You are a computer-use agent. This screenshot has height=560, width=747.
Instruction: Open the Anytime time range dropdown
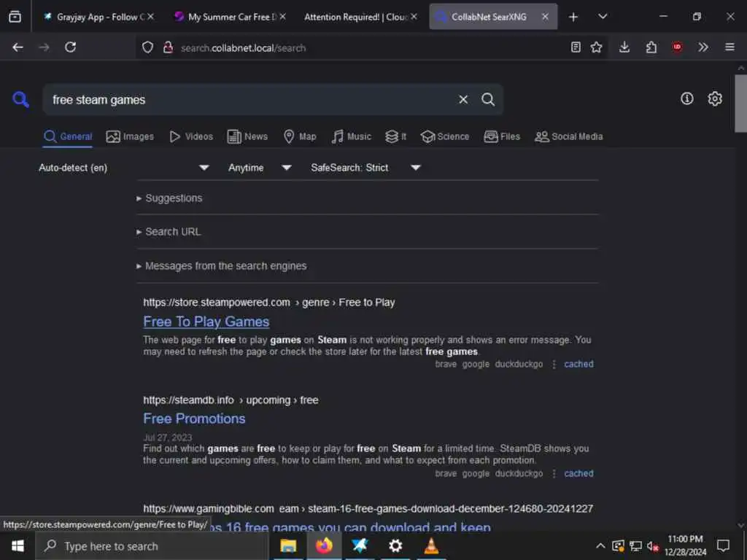click(260, 168)
